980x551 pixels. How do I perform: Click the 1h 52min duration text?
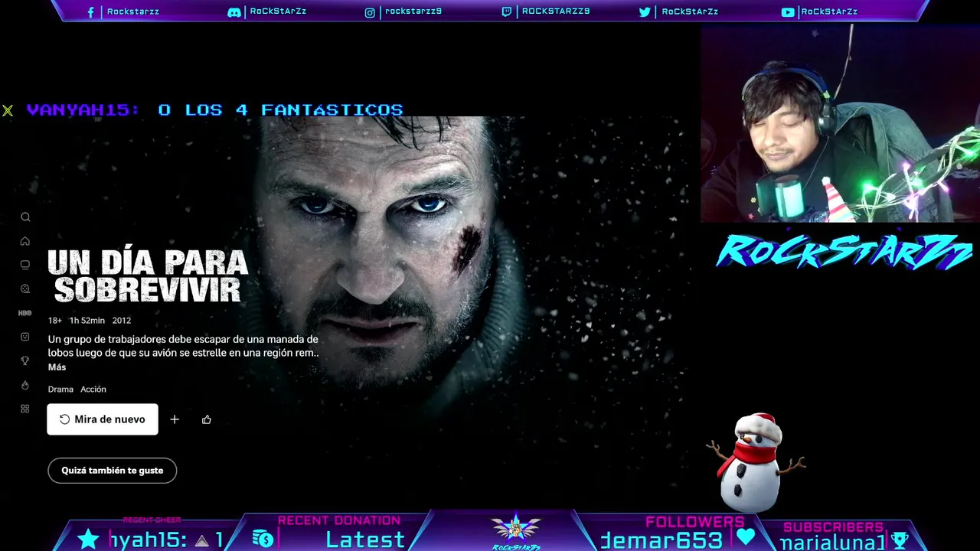click(x=87, y=321)
